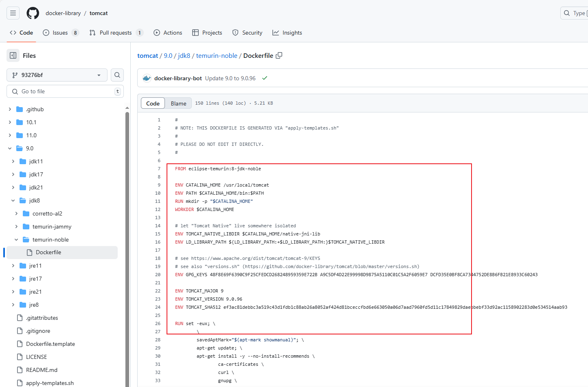Image resolution: width=588 pixels, height=387 pixels.
Task: Expand the jdk17 folder
Action: click(x=13, y=174)
